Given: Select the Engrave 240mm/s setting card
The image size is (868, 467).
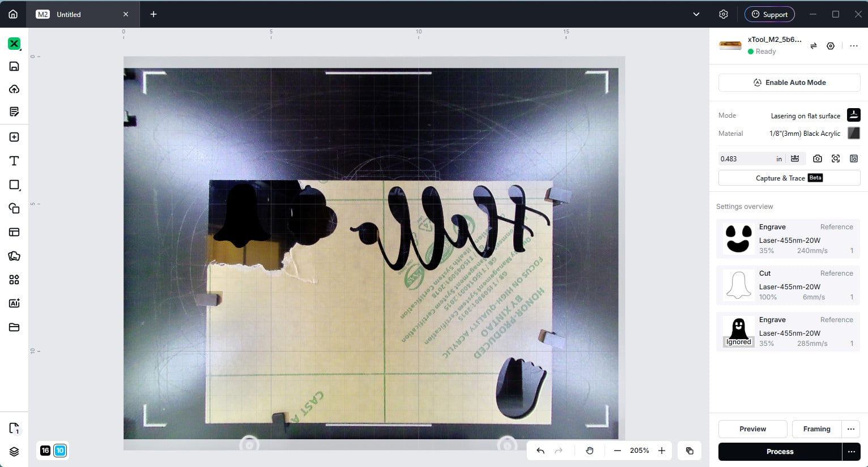Looking at the screenshot, I should 788,239.
